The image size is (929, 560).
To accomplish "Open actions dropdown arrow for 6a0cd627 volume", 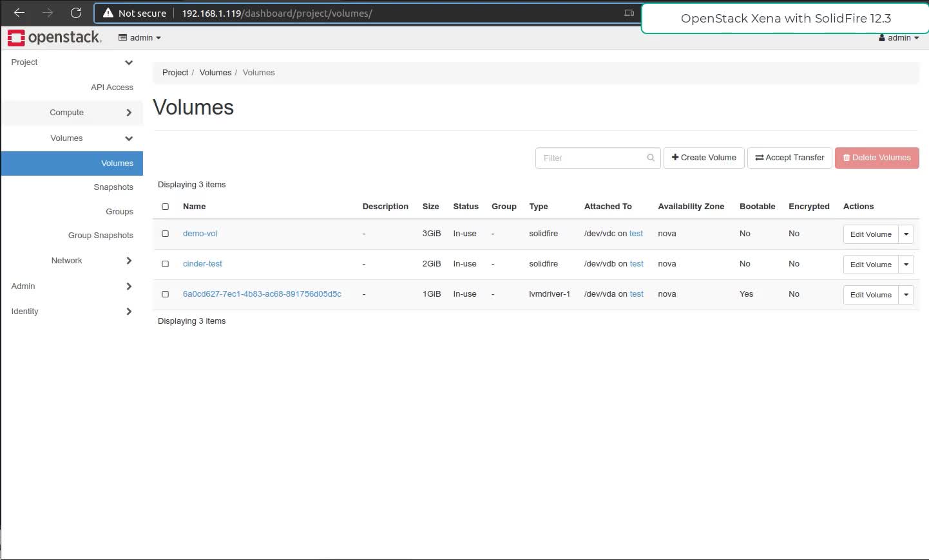I will (906, 295).
